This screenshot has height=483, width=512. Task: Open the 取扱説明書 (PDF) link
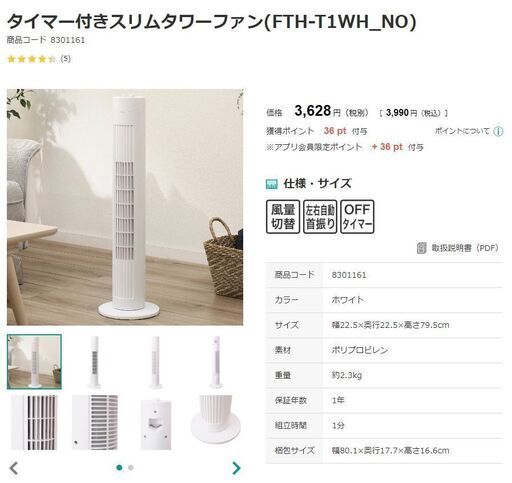pos(465,248)
